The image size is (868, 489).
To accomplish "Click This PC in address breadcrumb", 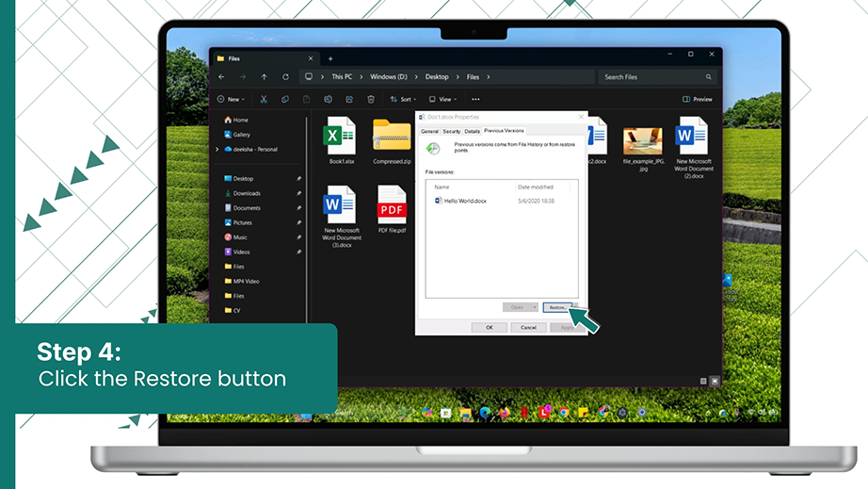I will pyautogui.click(x=342, y=77).
